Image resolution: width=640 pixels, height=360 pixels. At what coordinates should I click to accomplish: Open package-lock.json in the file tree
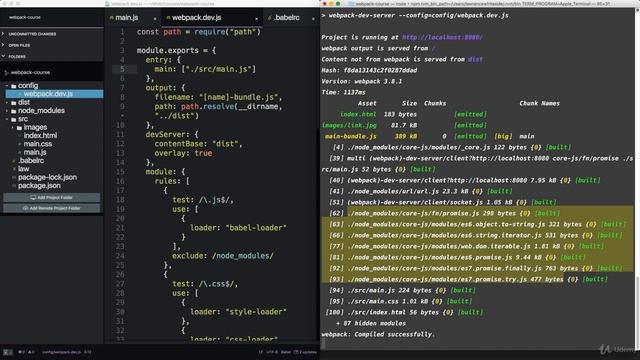pos(47,177)
